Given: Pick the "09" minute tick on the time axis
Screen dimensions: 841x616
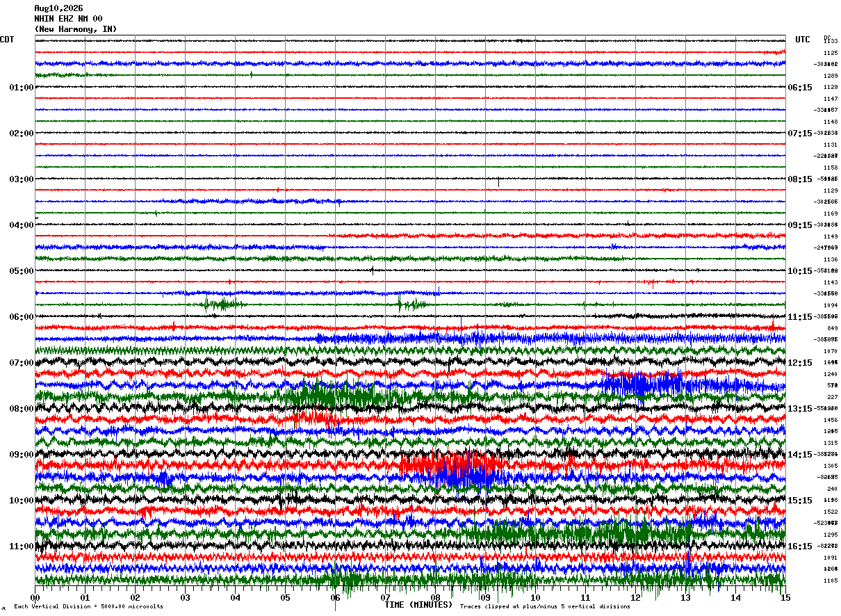Looking at the screenshot, I should tap(486, 598).
